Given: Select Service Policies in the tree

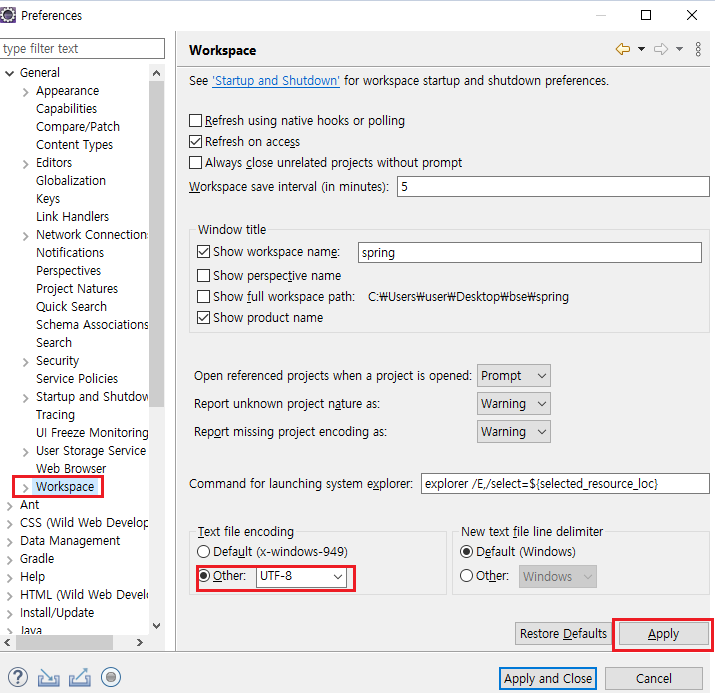Looking at the screenshot, I should (77, 378).
